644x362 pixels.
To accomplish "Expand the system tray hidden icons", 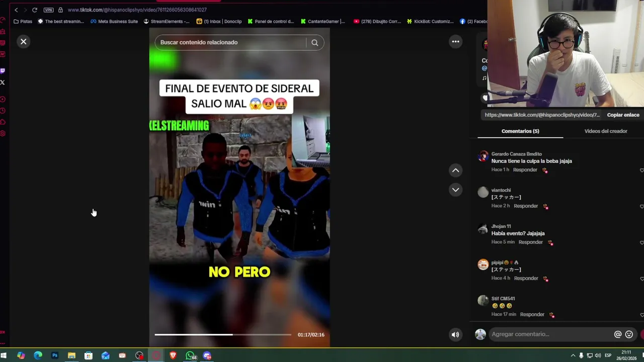I will pyautogui.click(x=573, y=355).
